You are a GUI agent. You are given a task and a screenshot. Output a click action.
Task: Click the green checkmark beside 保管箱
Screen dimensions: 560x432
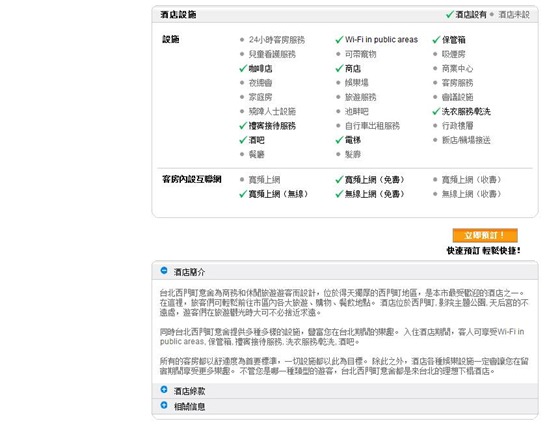click(436, 40)
